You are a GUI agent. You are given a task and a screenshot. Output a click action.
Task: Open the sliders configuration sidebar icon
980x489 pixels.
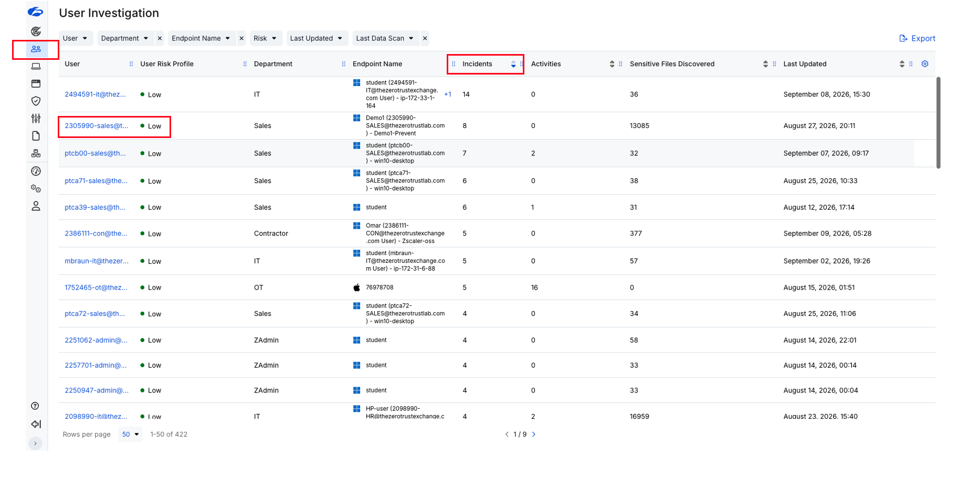point(36,119)
